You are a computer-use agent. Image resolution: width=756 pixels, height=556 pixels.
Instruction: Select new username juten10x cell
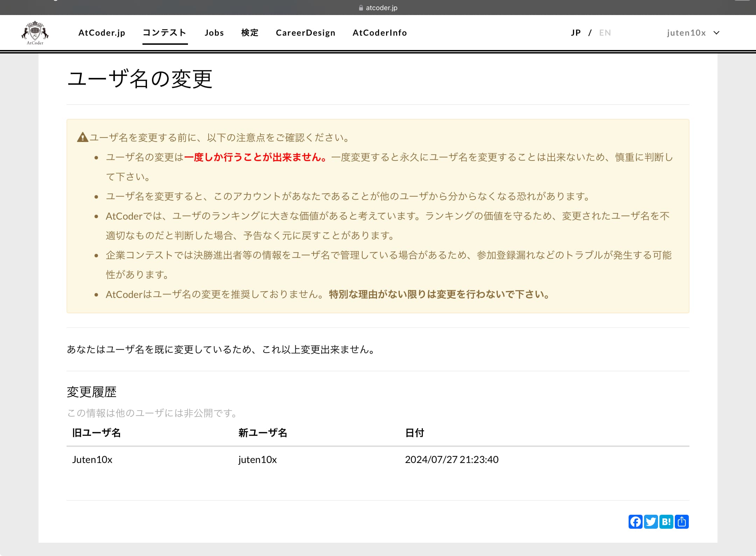pos(258,459)
